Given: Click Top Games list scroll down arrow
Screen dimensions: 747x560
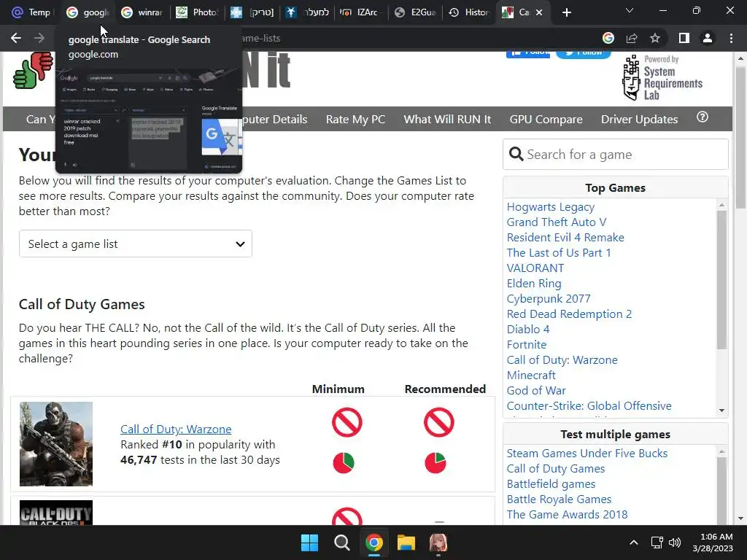Looking at the screenshot, I should point(721,411).
